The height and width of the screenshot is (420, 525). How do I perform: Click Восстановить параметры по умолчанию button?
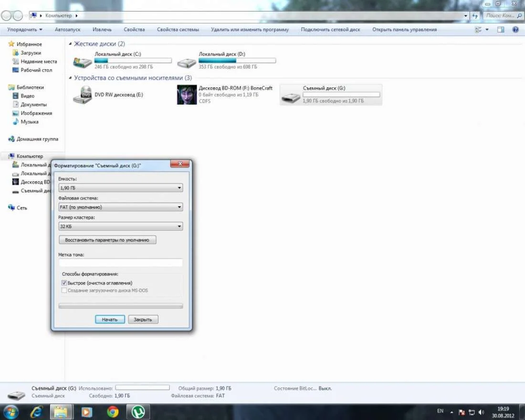[107, 240]
